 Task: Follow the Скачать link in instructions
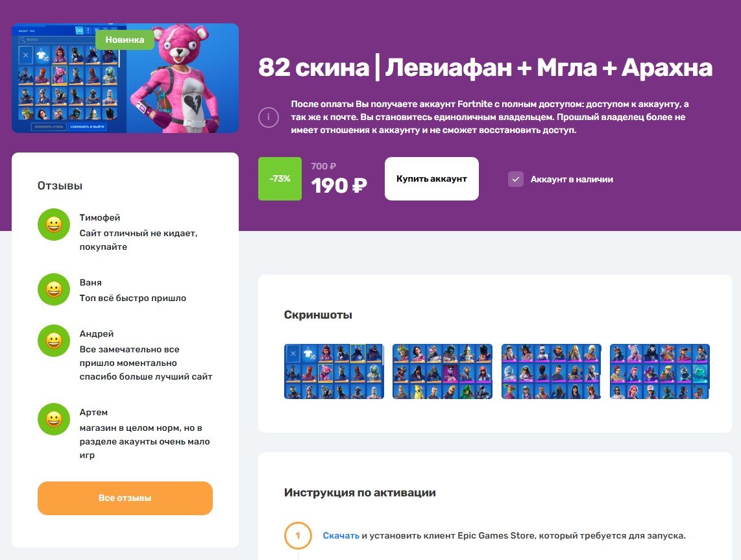341,535
